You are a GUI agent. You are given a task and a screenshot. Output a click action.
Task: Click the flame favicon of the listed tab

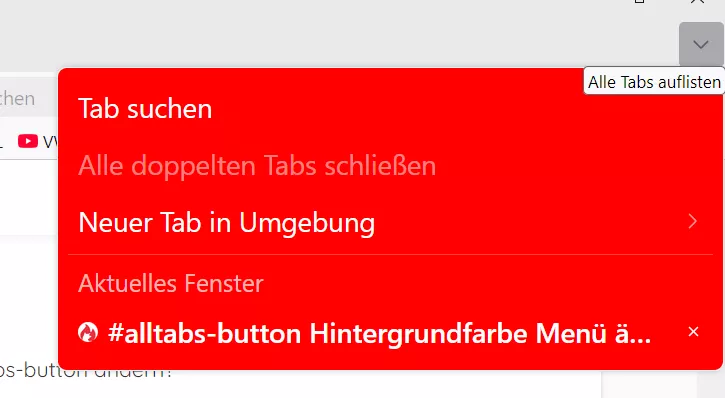88,332
